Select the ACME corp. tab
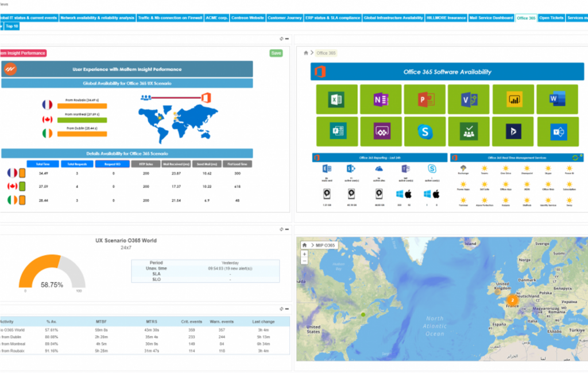 pyautogui.click(x=216, y=18)
